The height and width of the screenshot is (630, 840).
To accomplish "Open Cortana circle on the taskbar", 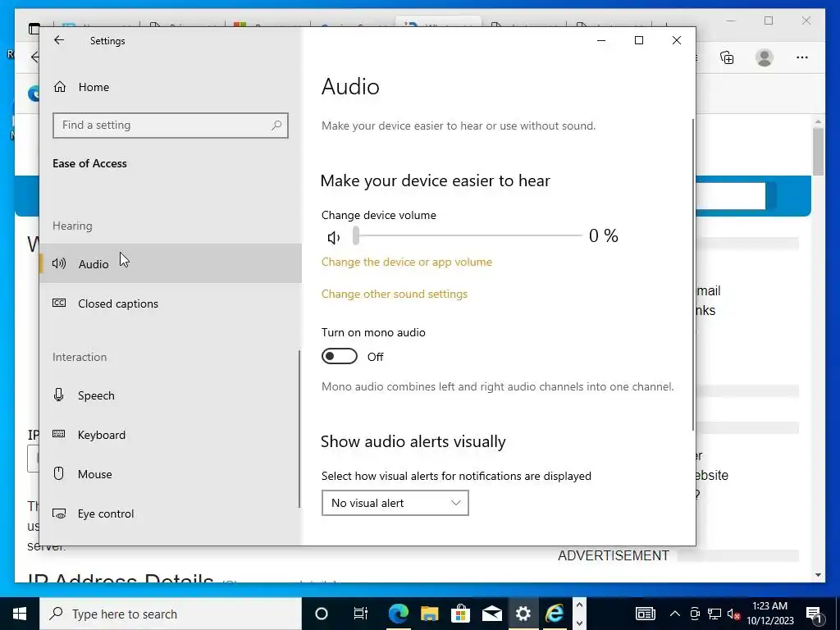I will click(x=322, y=614).
